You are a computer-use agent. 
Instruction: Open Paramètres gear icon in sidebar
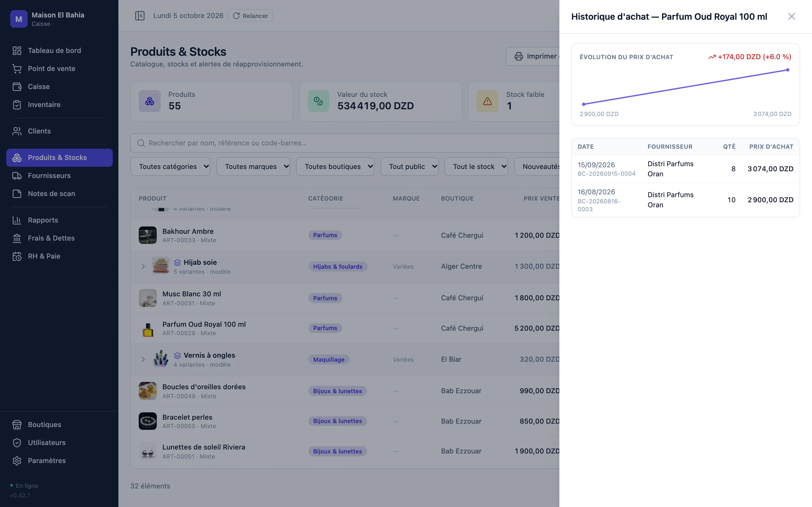[x=17, y=461]
